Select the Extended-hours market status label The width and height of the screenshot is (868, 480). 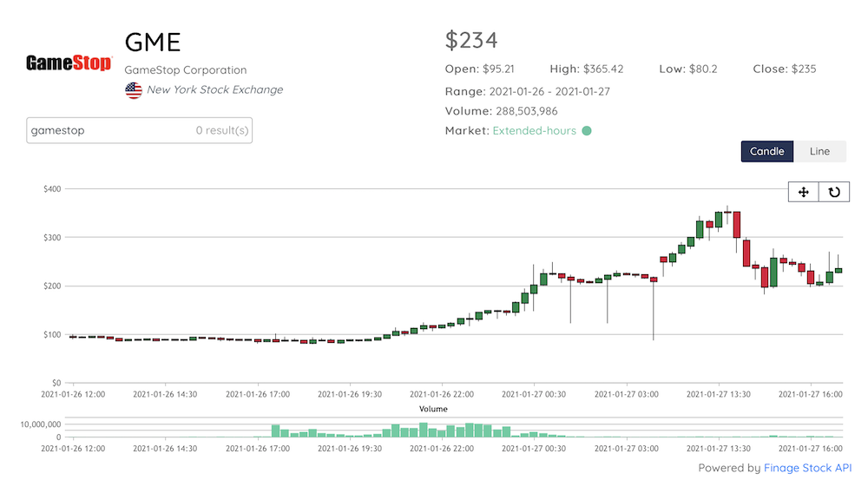coord(534,131)
